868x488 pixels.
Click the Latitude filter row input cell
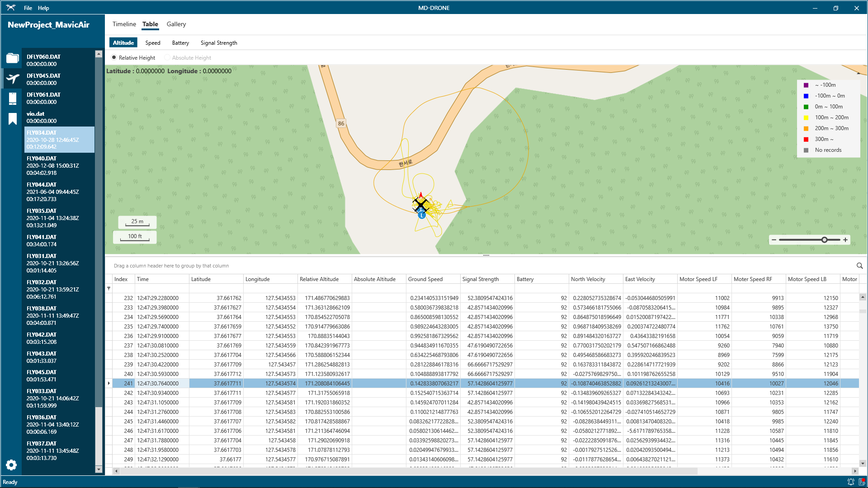pos(216,288)
